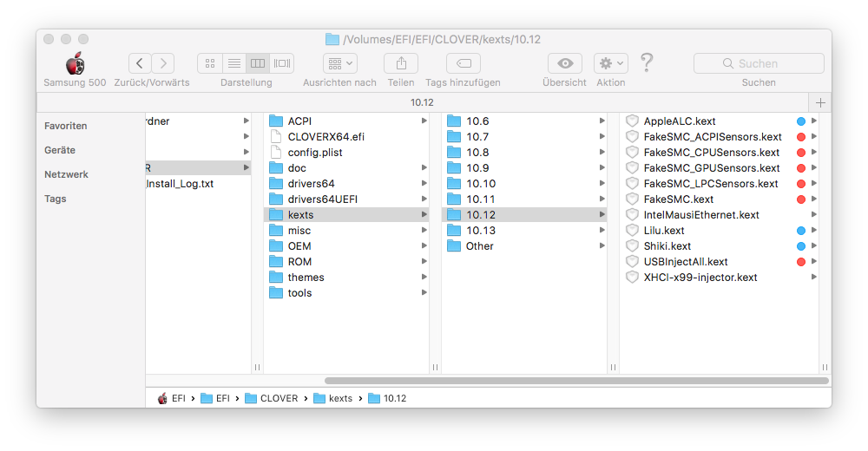This screenshot has width=868, height=451.
Task: Select FakeSMC_GPUSensors.kext file
Action: coord(719,167)
